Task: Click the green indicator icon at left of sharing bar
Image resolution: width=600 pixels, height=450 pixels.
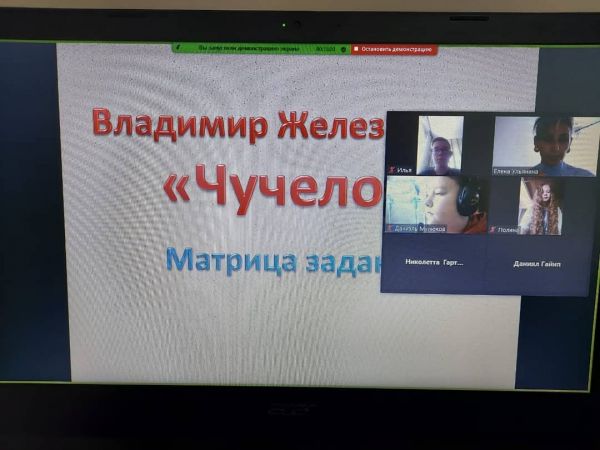Action: pyautogui.click(x=177, y=48)
